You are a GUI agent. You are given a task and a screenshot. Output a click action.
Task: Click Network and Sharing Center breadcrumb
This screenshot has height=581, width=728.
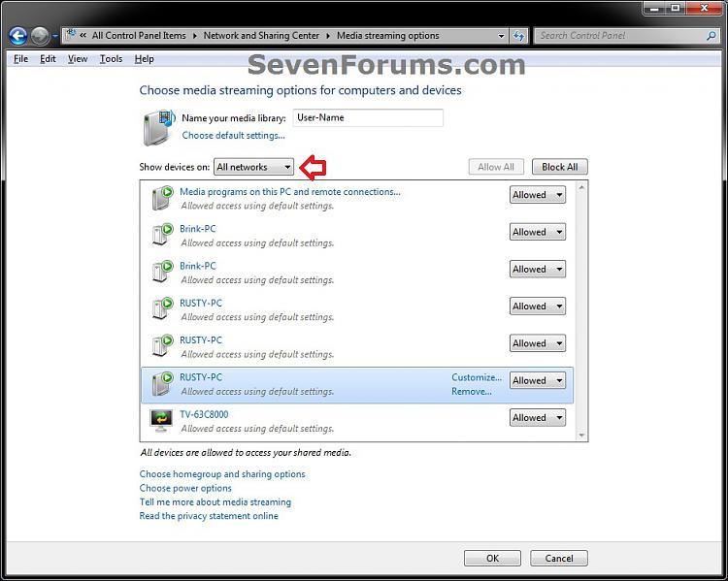[261, 36]
